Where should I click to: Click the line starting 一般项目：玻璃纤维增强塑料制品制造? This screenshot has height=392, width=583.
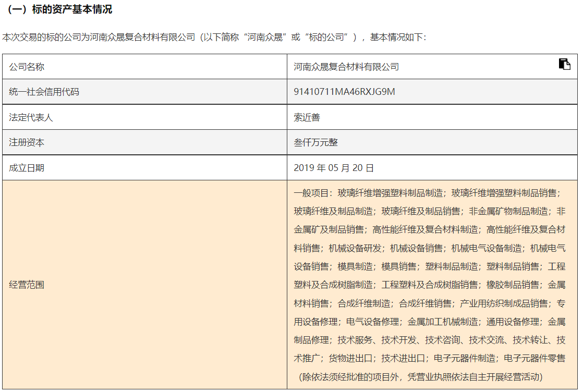pyautogui.click(x=427, y=193)
